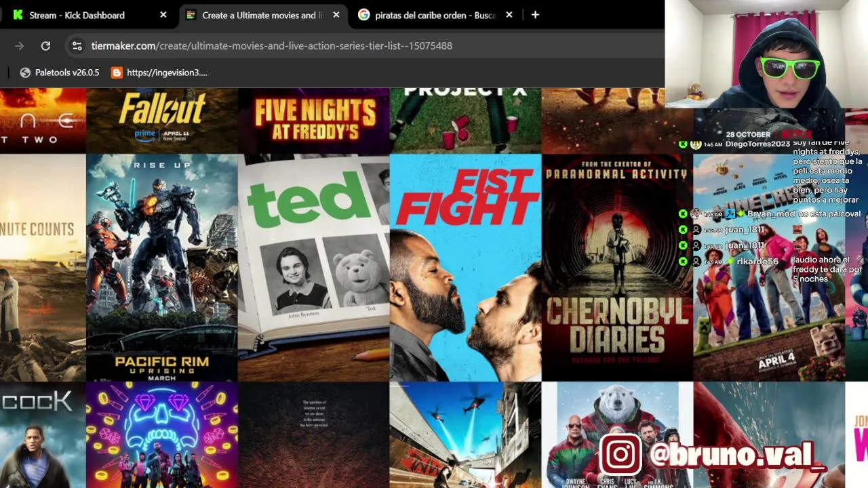Open the piratas del caribe orden tab
Viewport: 868px width, 488px height.
[x=437, y=15]
